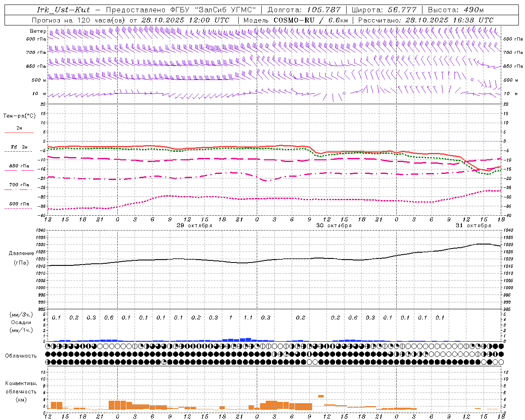The width and height of the screenshot is (525, 420).
Task: Click the (мм/1ч.) precipitation unit label
Action: 21,330
